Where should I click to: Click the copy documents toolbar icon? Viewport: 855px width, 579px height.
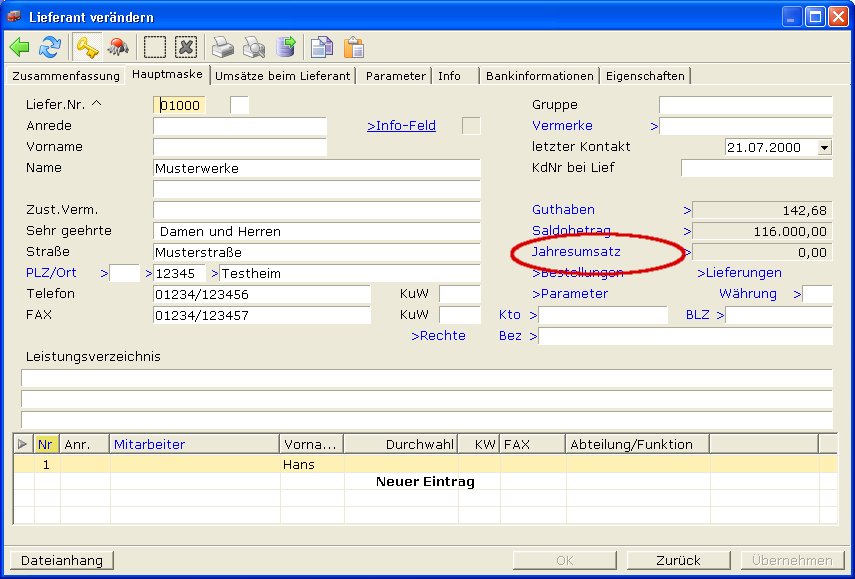[x=321, y=47]
